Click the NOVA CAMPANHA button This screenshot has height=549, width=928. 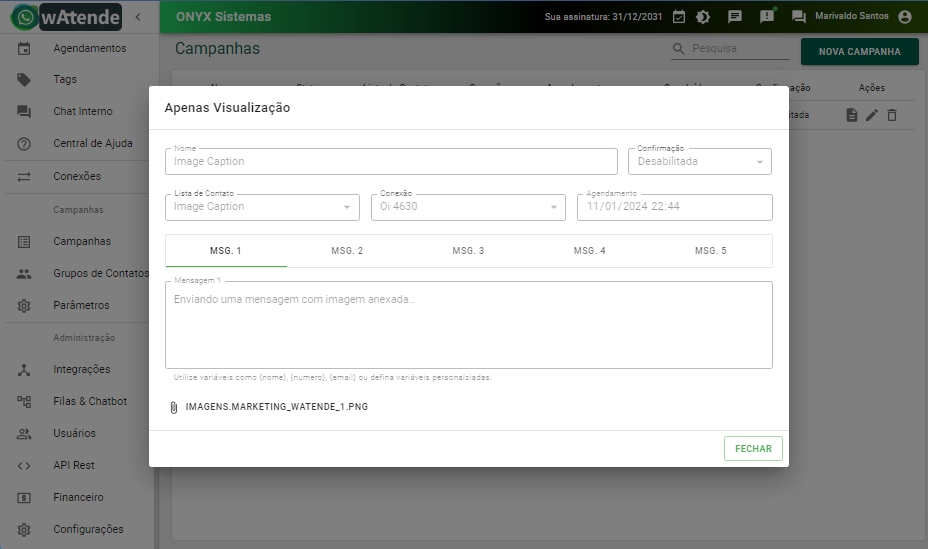[859, 51]
